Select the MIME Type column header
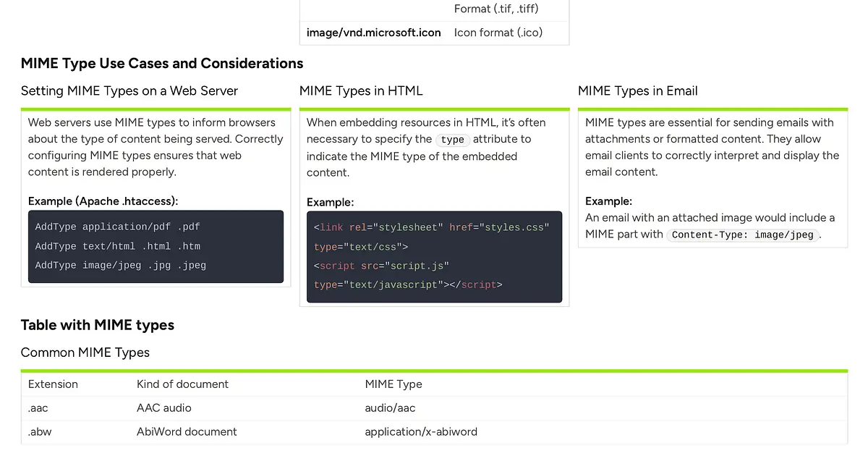868x456 pixels. 393,384
